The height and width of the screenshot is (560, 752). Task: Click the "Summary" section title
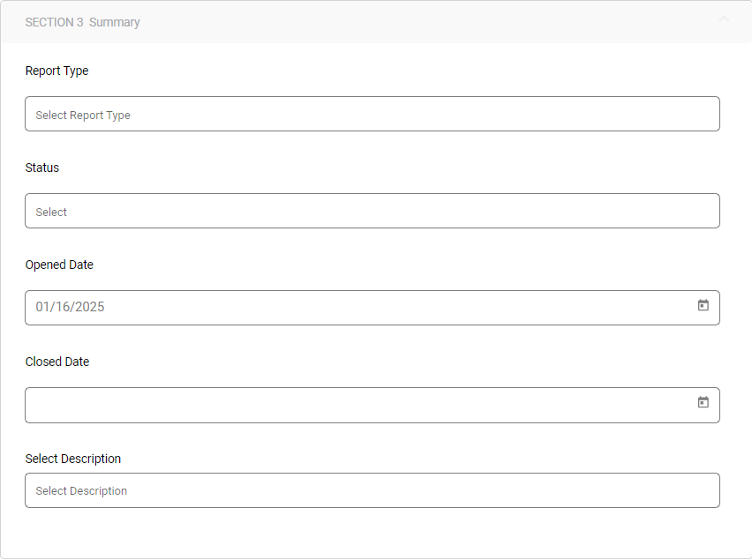coord(115,22)
